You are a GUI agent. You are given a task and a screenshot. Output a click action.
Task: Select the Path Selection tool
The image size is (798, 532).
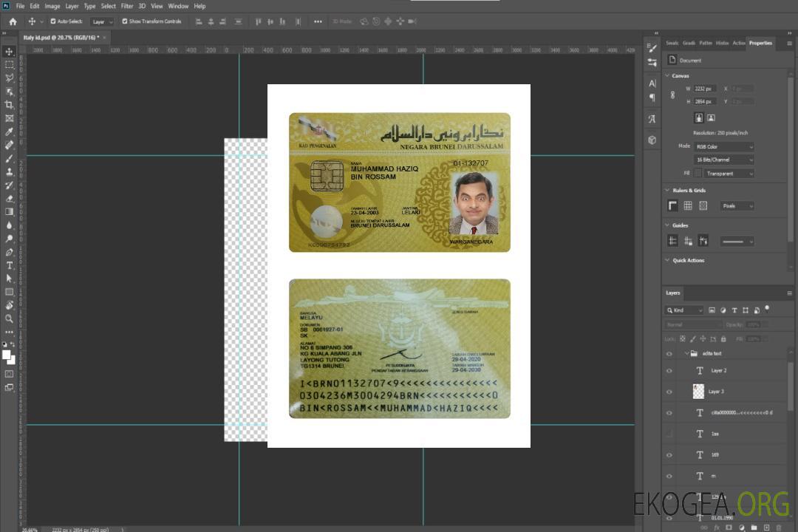(x=9, y=279)
